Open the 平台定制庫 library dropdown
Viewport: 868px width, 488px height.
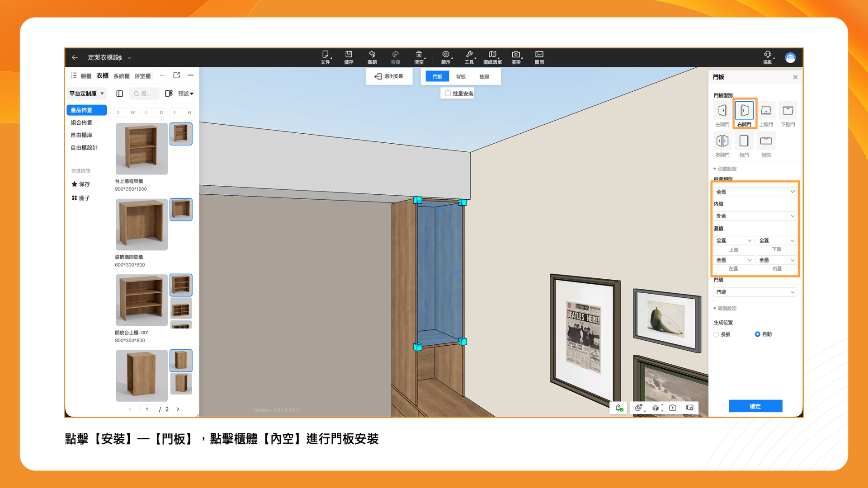coord(87,94)
